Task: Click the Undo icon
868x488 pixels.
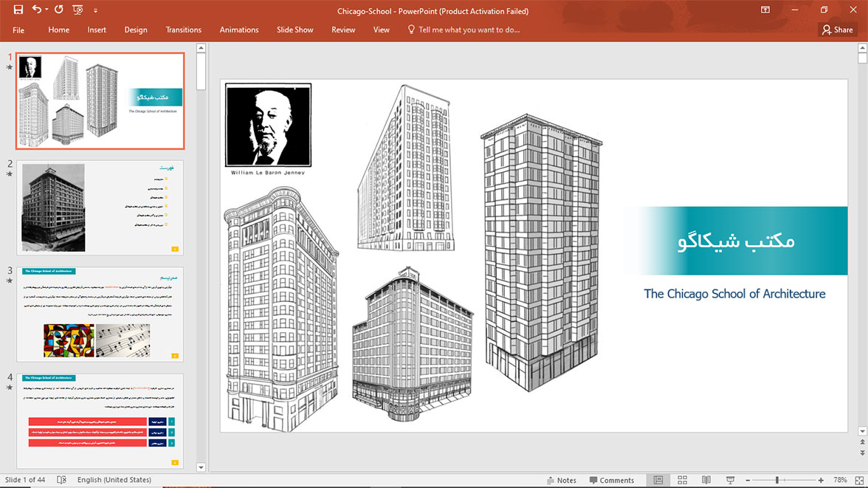Action: coord(37,10)
